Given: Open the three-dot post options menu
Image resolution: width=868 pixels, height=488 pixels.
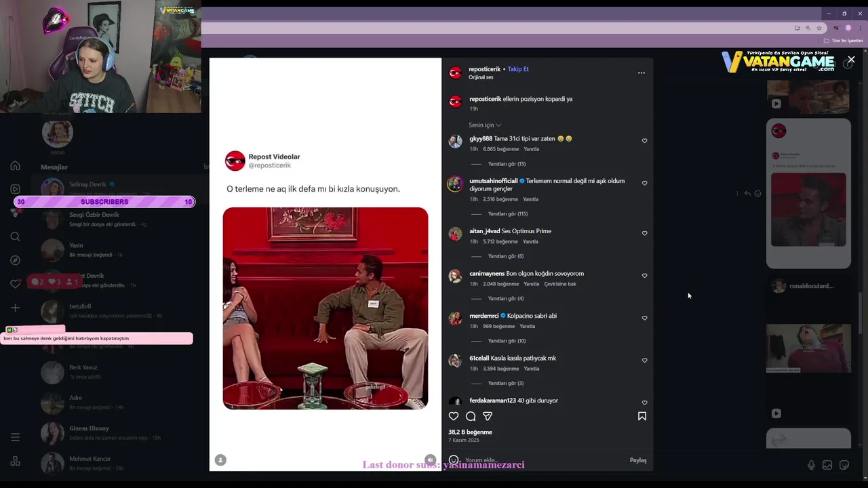Looking at the screenshot, I should (x=642, y=73).
